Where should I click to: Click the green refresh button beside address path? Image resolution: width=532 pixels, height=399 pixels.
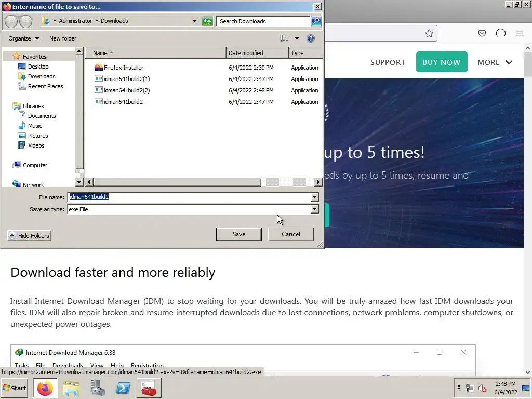pyautogui.click(x=207, y=21)
